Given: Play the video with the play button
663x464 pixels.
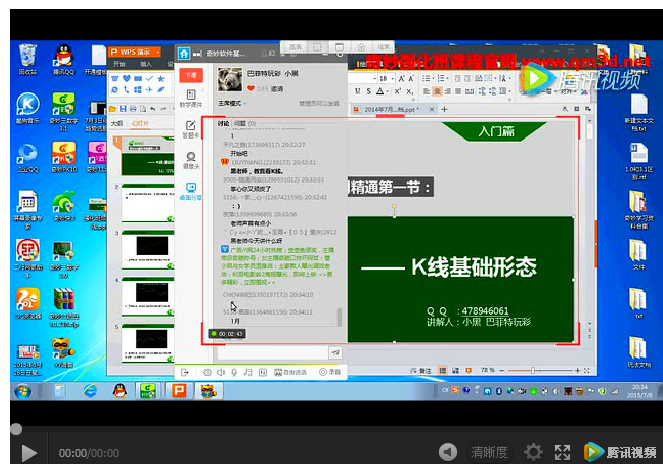Looking at the screenshot, I should [x=29, y=452].
